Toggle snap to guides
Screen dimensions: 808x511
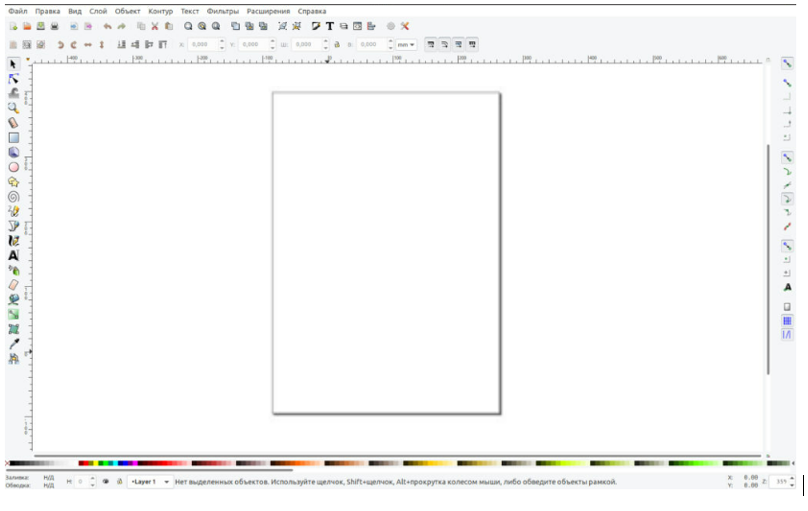tap(787, 335)
